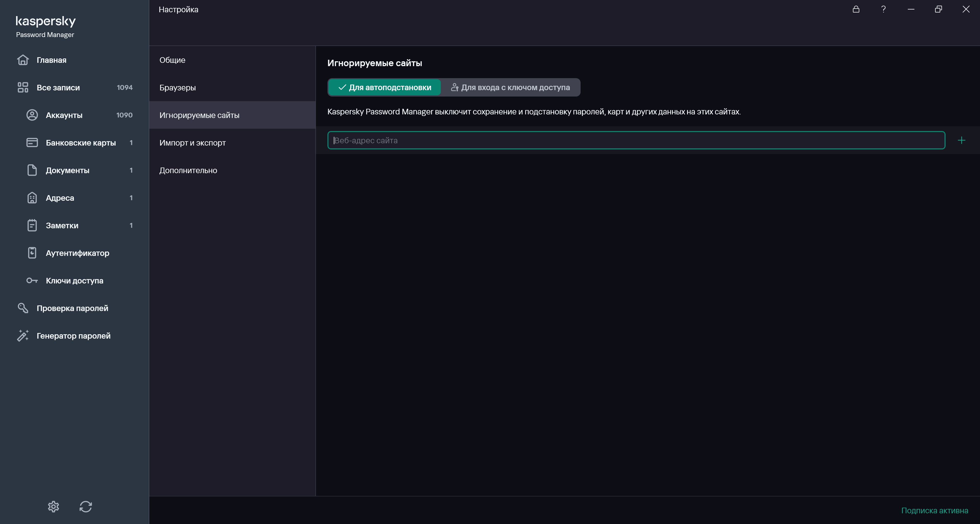Open Проверка паролей section
The width and height of the screenshot is (980, 524).
point(72,308)
